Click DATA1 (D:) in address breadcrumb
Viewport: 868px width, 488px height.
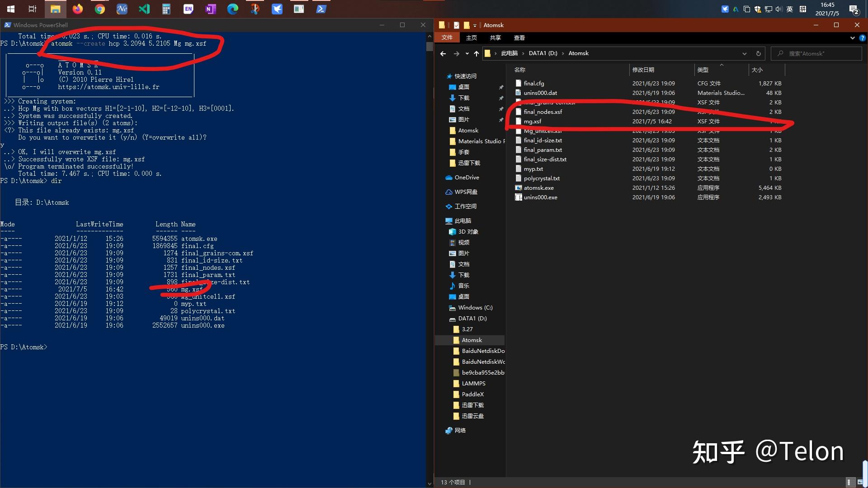[542, 53]
